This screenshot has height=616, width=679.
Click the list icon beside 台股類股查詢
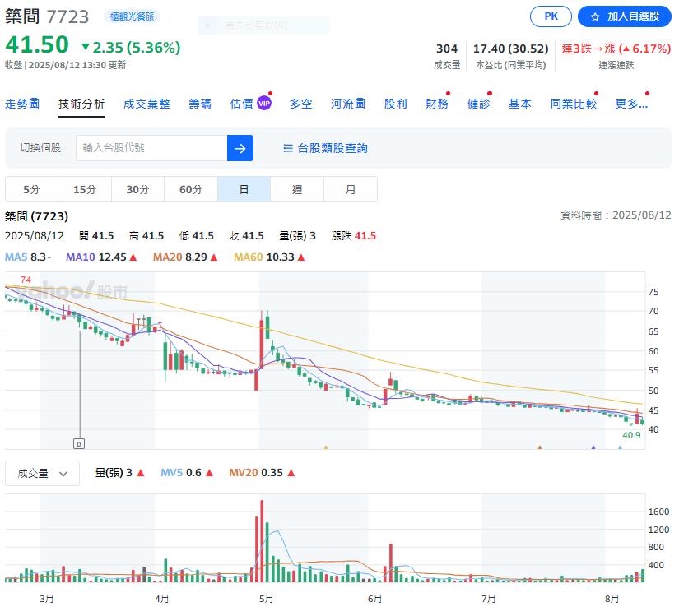pos(286,148)
